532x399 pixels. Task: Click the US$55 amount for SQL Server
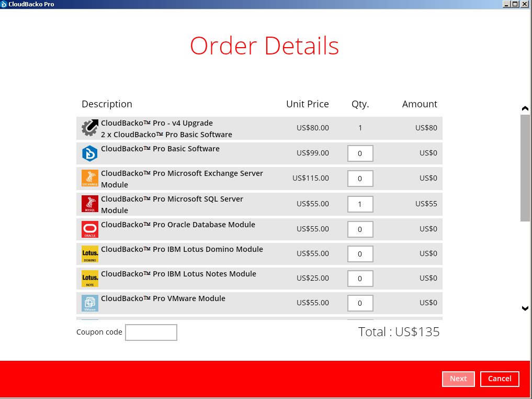pyautogui.click(x=426, y=204)
